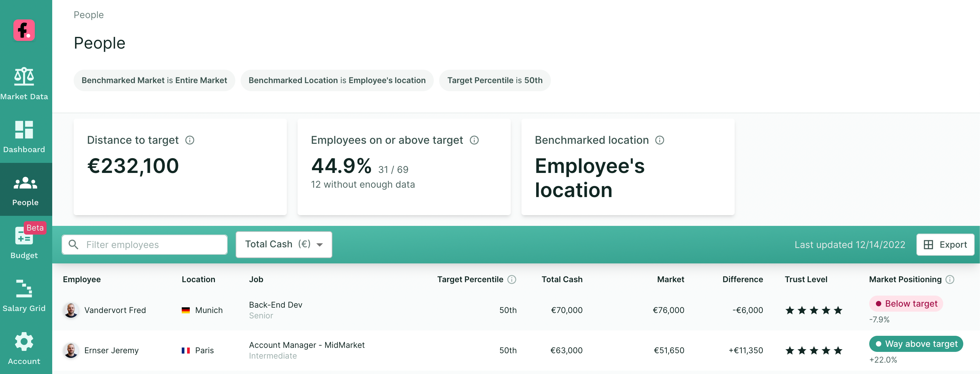Viewport: 980px width, 374px height.
Task: Open the Benchmarked Market filter chip
Action: point(154,80)
